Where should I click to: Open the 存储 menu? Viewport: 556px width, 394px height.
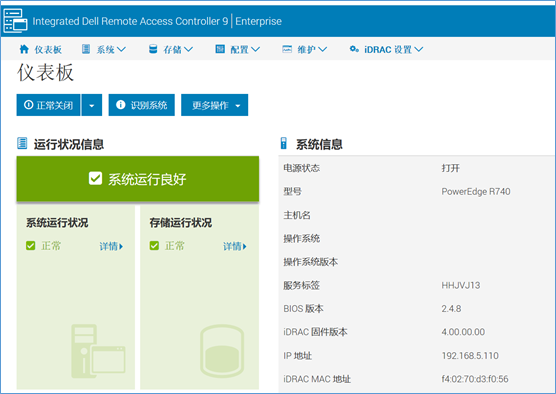[x=171, y=49]
